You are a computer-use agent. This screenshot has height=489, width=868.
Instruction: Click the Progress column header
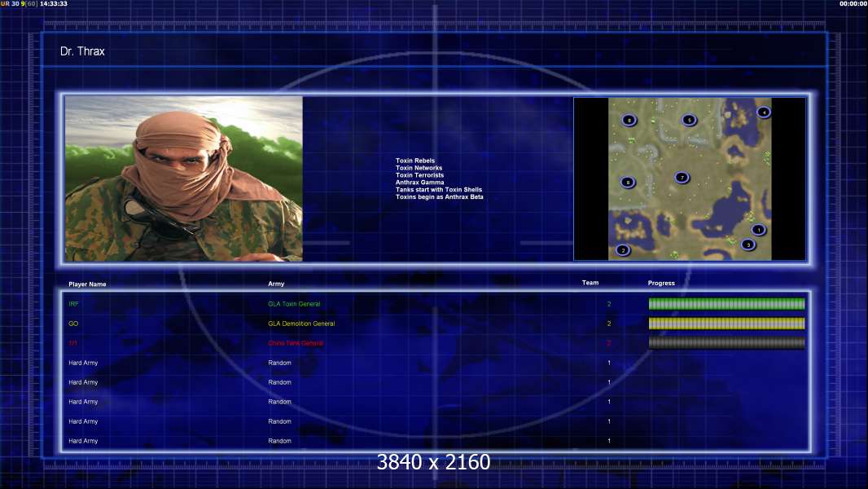661,284
